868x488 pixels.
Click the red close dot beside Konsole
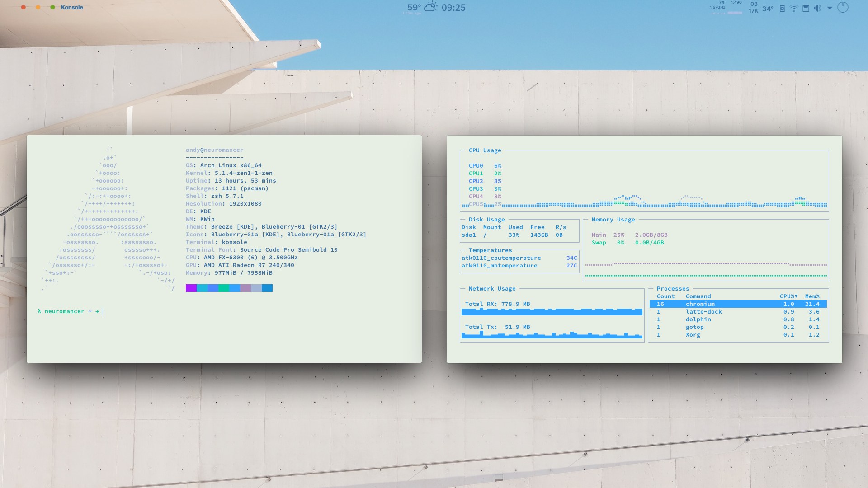coord(24,7)
